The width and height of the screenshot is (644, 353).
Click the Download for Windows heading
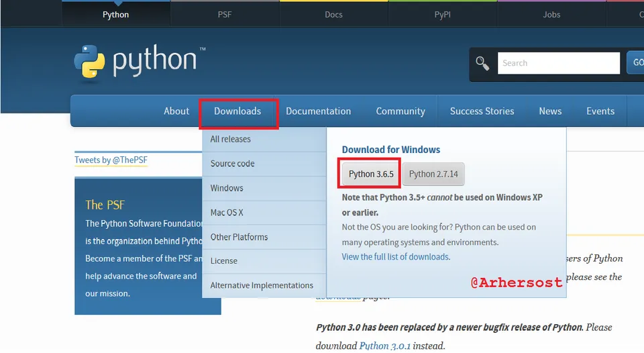click(390, 150)
